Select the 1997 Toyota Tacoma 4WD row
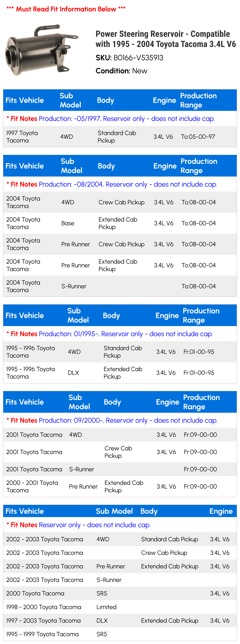This screenshot has width=240, height=644. tap(120, 136)
